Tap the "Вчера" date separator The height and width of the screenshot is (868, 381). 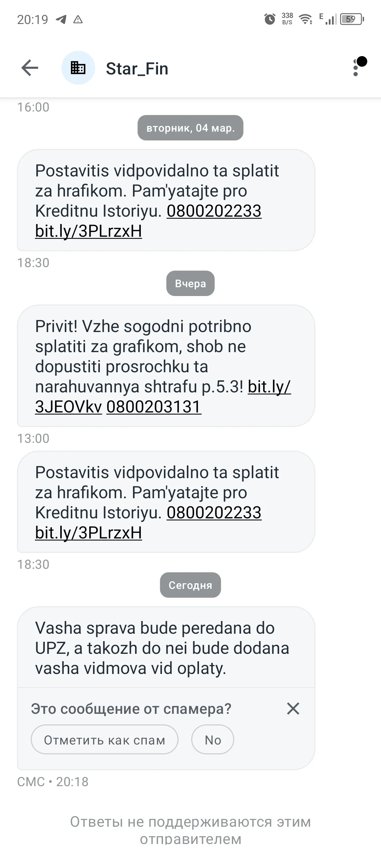pyautogui.click(x=190, y=283)
